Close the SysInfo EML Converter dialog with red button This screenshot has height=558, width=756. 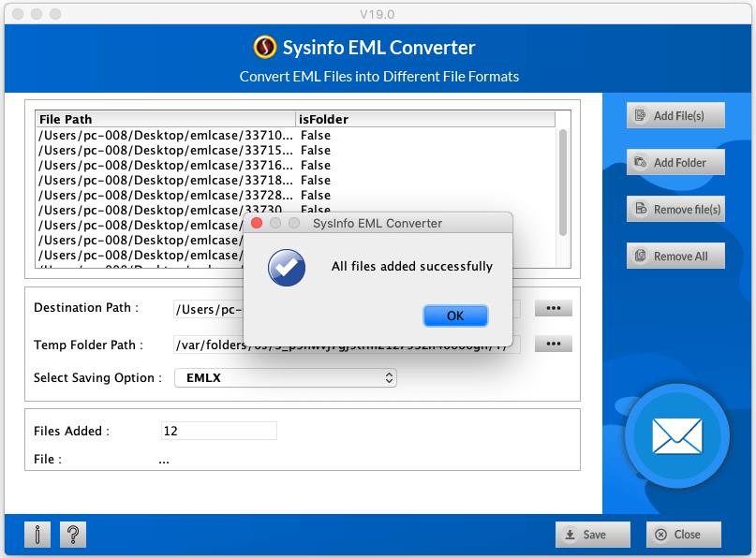point(257,223)
